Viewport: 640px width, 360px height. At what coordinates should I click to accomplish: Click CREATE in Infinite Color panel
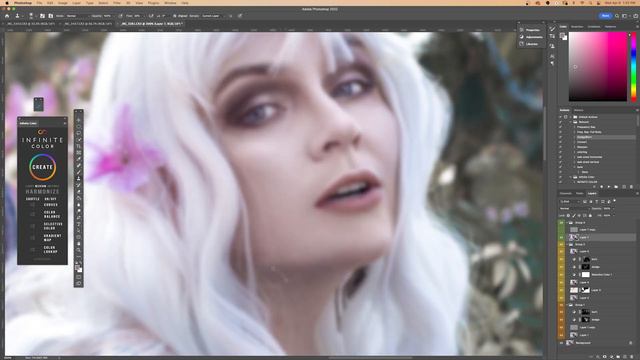pyautogui.click(x=42, y=167)
